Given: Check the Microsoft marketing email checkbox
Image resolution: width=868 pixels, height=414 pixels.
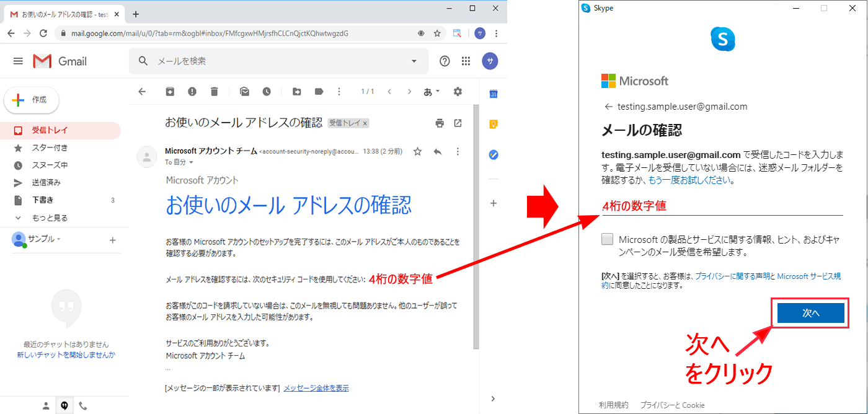Looking at the screenshot, I should 607,240.
